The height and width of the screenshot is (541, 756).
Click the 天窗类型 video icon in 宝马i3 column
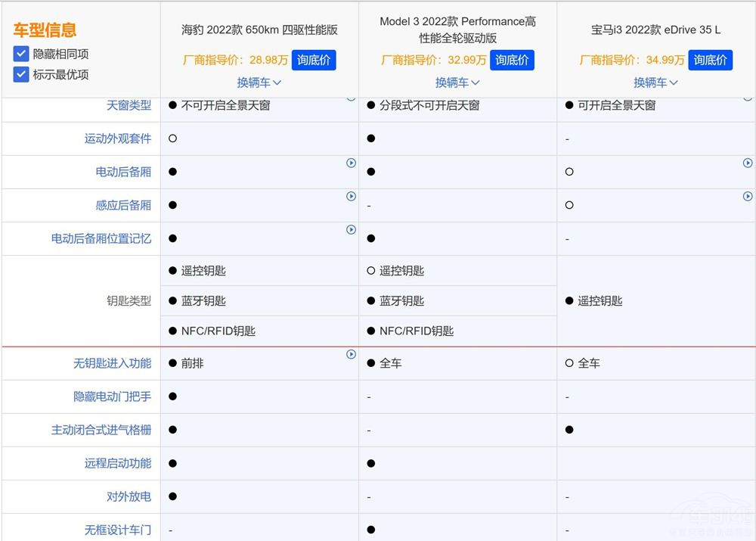point(748,97)
